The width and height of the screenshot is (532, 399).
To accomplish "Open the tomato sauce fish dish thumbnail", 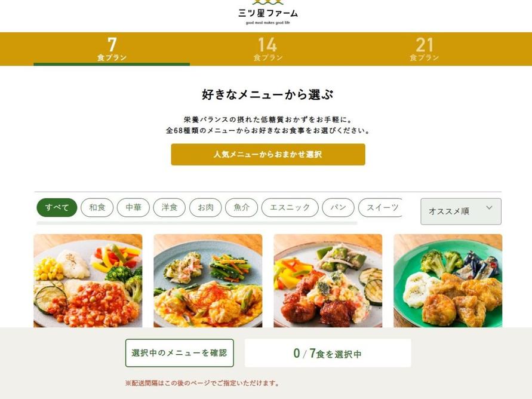I will tap(88, 281).
